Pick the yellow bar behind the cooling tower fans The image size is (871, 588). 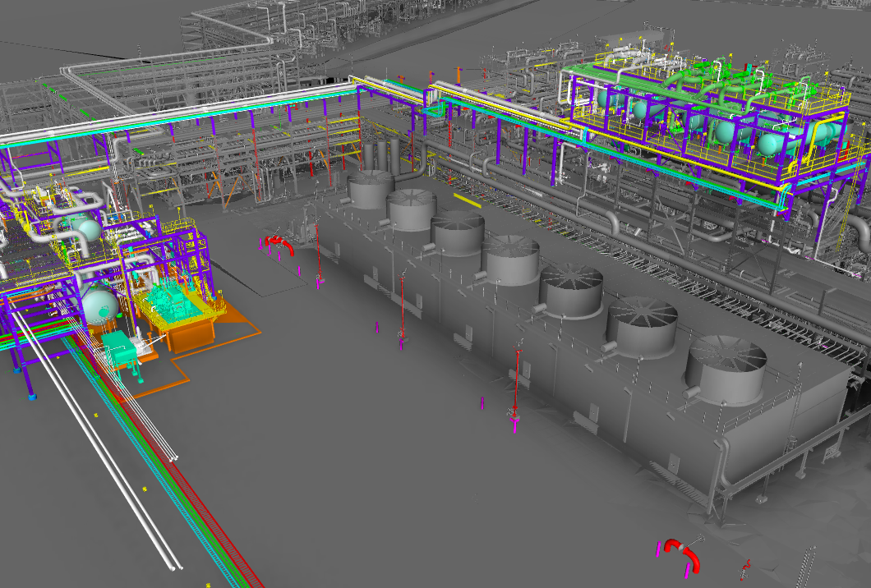[467, 200]
